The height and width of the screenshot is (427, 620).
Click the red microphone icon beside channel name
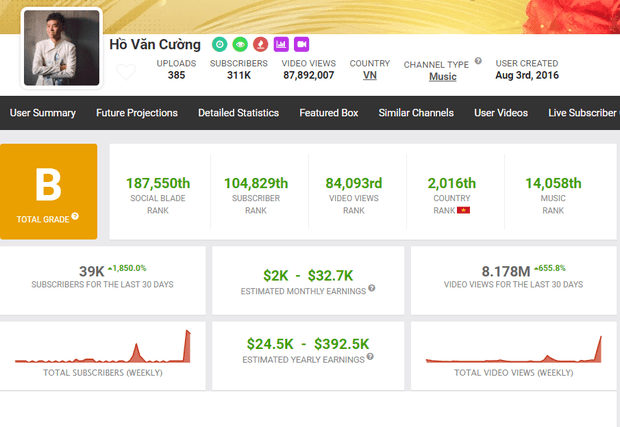click(260, 44)
